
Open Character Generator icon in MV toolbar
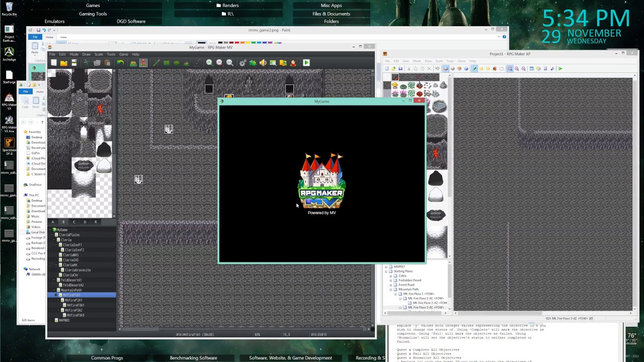293,63
